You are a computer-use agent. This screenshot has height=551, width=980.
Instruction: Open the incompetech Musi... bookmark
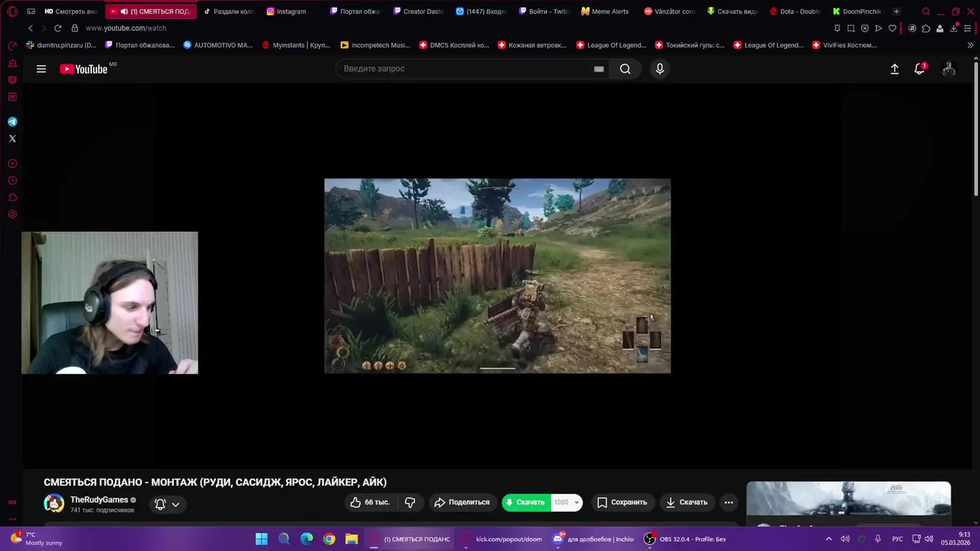(375, 45)
